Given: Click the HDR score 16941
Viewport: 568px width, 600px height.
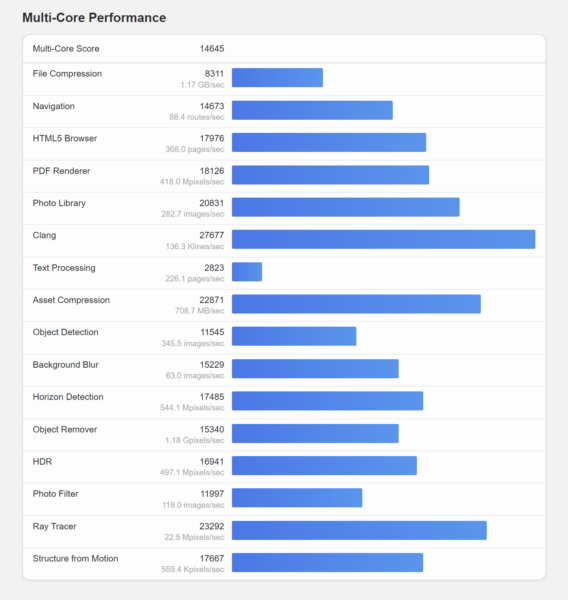Looking at the screenshot, I should (x=212, y=461).
